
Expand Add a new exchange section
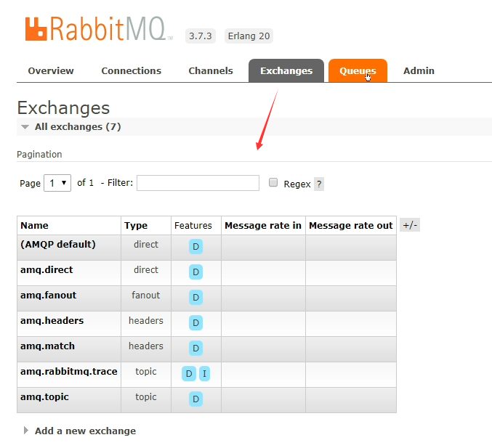pyautogui.click(x=81, y=431)
